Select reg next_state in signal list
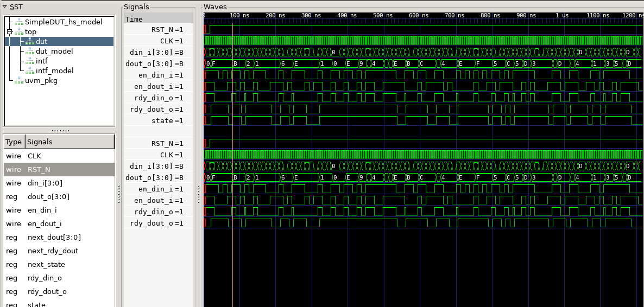This screenshot has height=307, width=644. (x=59, y=264)
